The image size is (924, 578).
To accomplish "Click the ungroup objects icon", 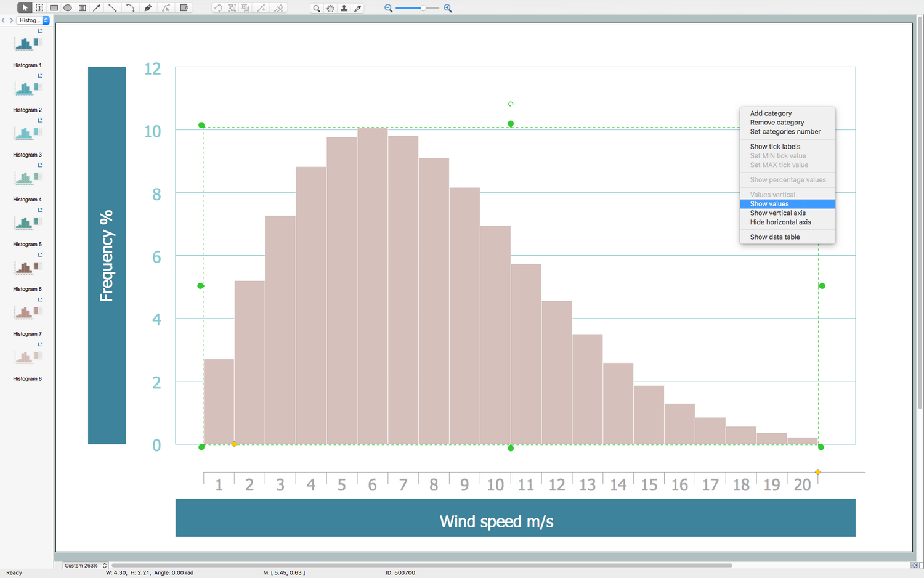I will pos(246,8).
